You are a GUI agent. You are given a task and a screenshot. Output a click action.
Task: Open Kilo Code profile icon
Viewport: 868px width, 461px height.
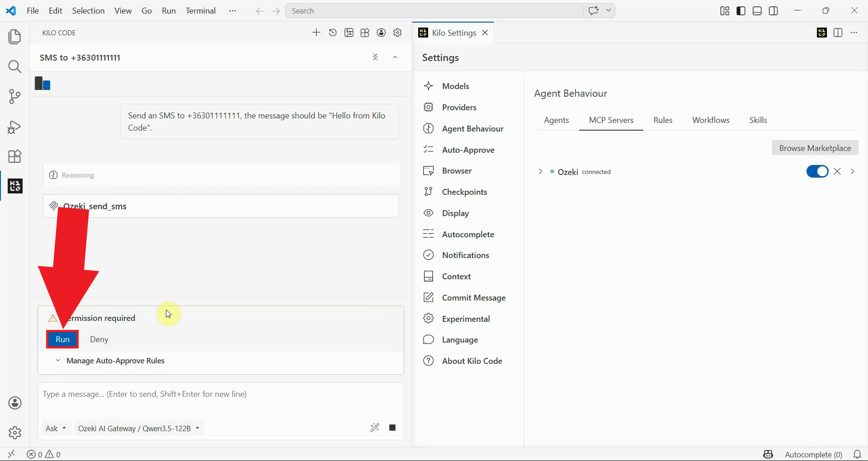point(382,33)
